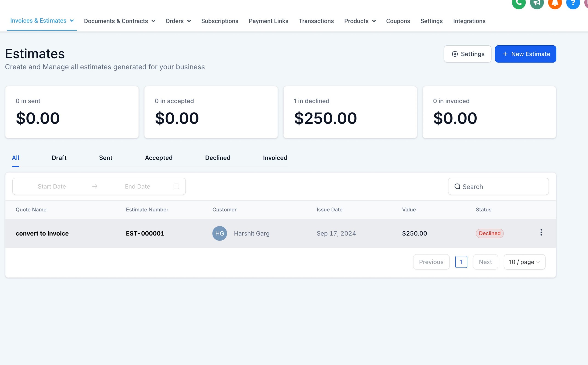
Task: Select the HG customer avatar for Harshit Garg
Action: point(219,233)
